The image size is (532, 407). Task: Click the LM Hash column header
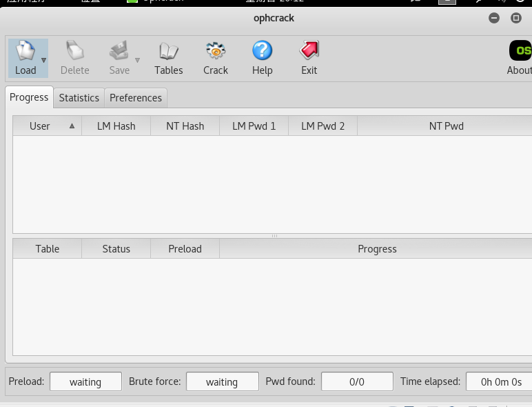coord(116,126)
